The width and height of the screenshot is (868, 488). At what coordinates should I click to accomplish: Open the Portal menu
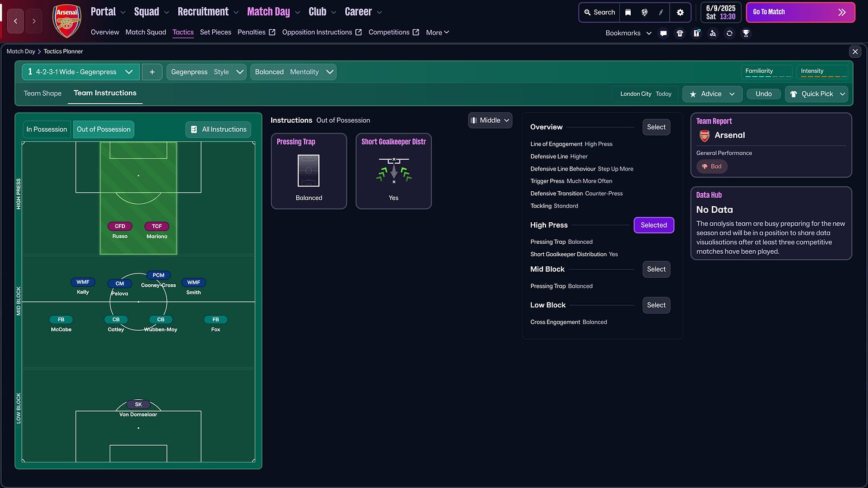click(x=108, y=11)
